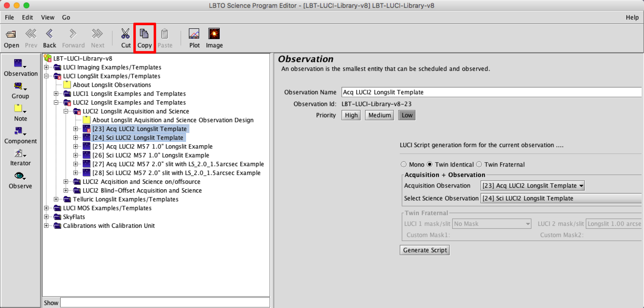
Task: Click the Open folder toolbar icon
Action: (x=11, y=34)
